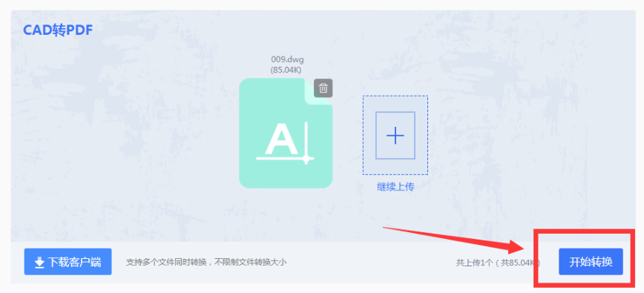
Task: Download the client via 下载客户端 button
Action: [68, 262]
